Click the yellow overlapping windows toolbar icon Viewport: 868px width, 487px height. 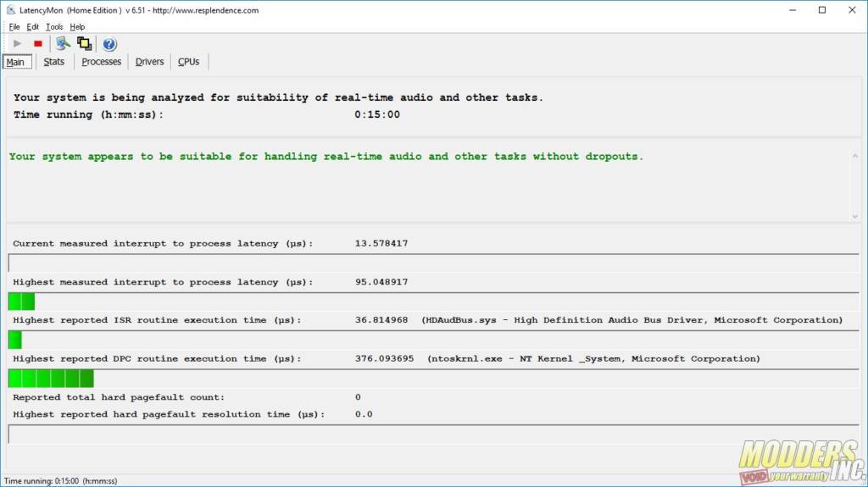tap(85, 43)
